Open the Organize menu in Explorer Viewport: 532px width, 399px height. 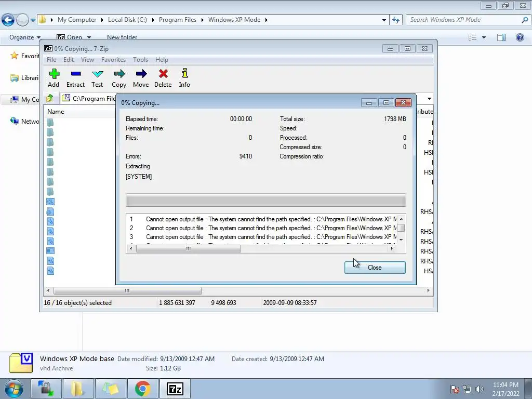tap(25, 37)
